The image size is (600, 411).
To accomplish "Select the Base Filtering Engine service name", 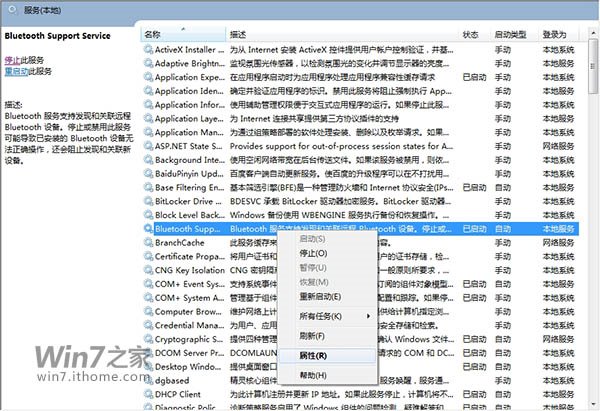I will point(189,187).
